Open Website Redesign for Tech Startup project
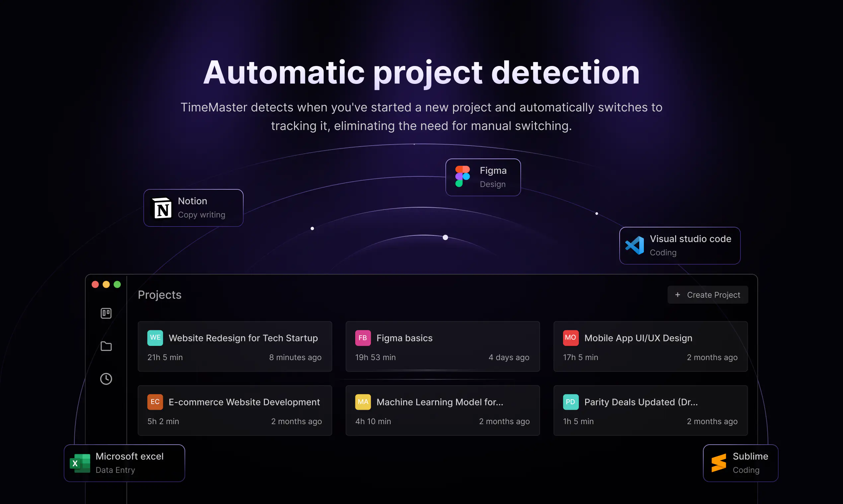This screenshot has width=843, height=504. tap(235, 346)
